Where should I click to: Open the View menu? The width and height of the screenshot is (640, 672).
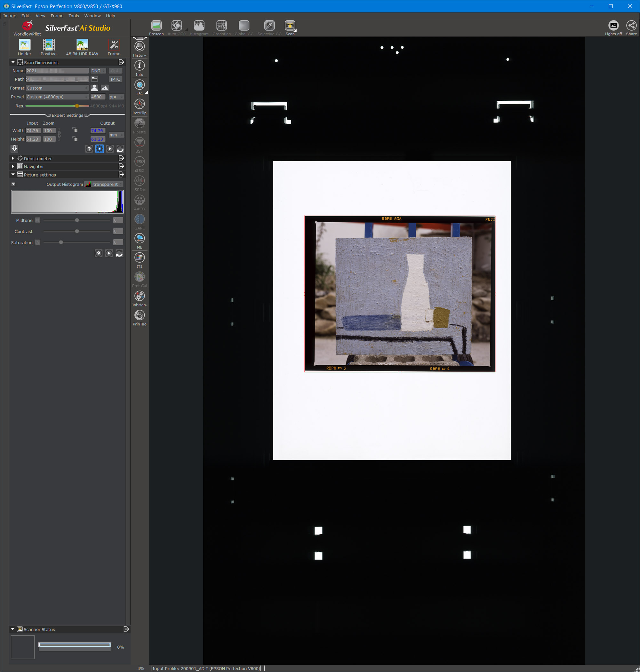pyautogui.click(x=40, y=16)
